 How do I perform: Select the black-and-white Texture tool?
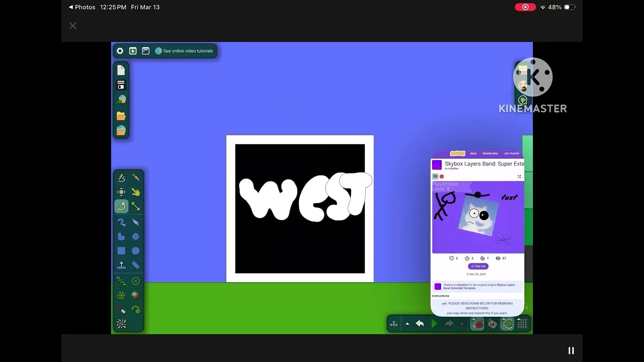point(121,324)
